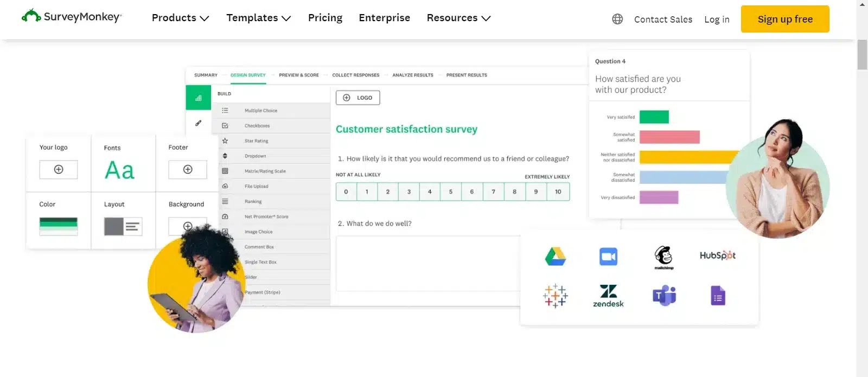
Task: Click the Checkboxes question icon
Action: tap(225, 125)
